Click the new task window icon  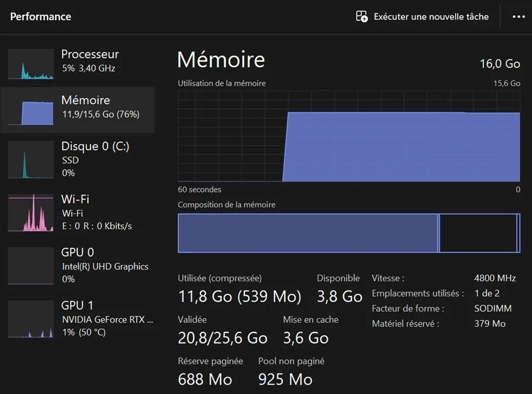point(361,16)
